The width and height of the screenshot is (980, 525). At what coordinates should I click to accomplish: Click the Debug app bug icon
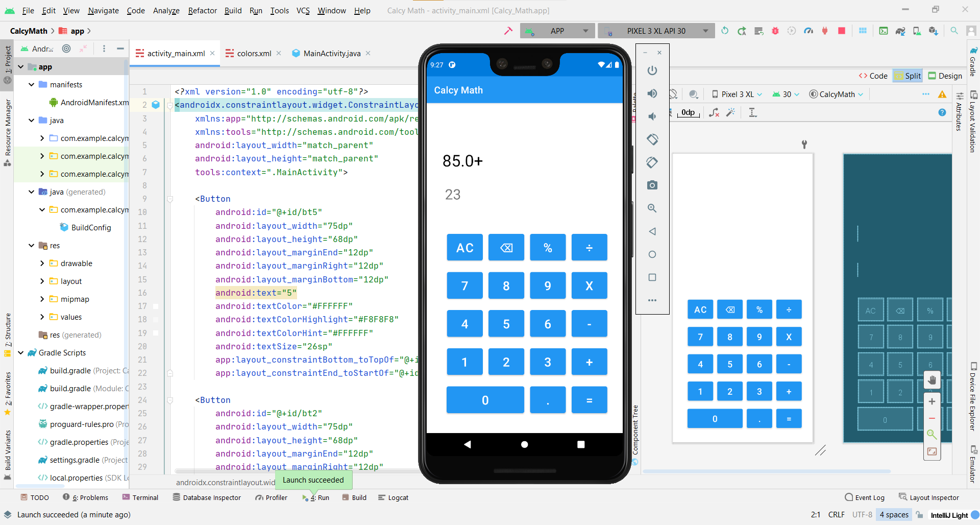775,31
